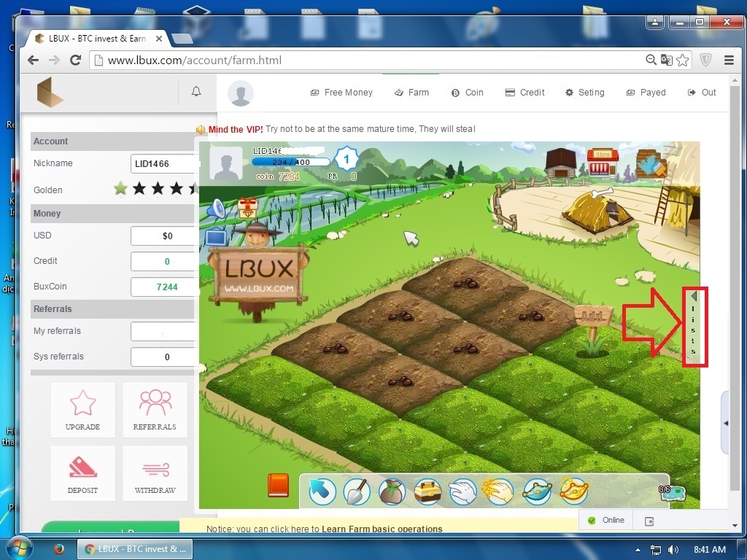Open the toolbox chest icon
Viewport: 747px width, 560px height.
click(427, 491)
